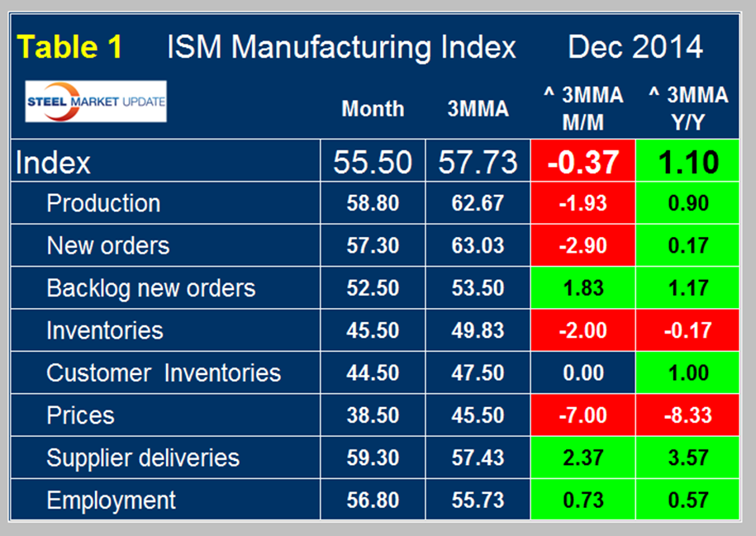Select the Month column header
Screen dimensions: 756x536
[373, 109]
